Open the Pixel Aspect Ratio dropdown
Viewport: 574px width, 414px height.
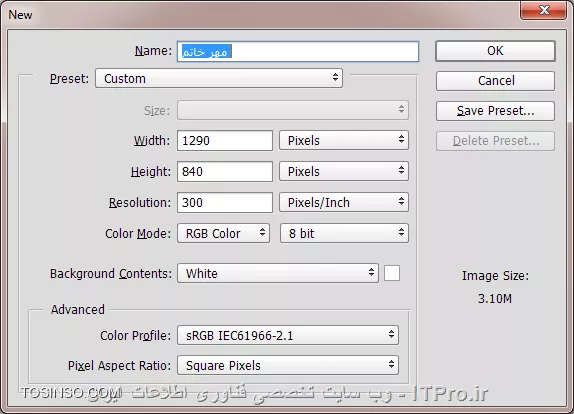pyautogui.click(x=288, y=365)
